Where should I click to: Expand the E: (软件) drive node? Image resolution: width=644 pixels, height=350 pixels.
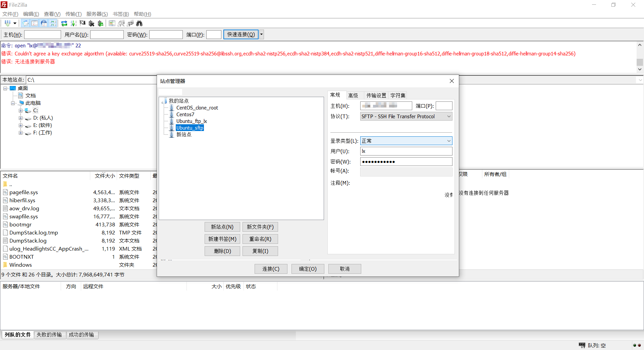pyautogui.click(x=21, y=125)
